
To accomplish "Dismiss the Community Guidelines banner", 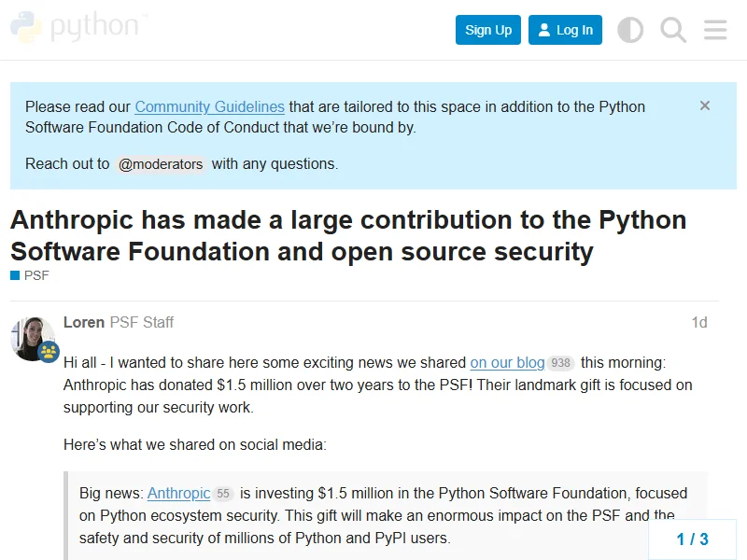I will [x=705, y=105].
